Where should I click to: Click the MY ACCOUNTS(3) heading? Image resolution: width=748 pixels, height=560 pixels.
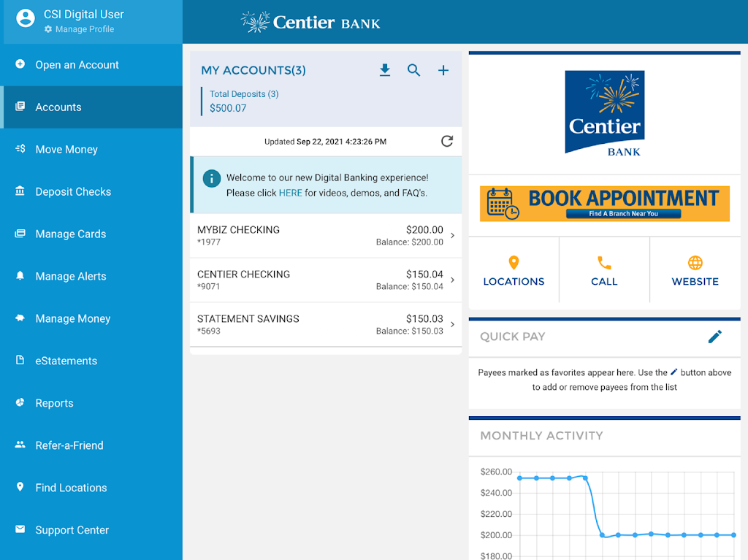point(253,71)
